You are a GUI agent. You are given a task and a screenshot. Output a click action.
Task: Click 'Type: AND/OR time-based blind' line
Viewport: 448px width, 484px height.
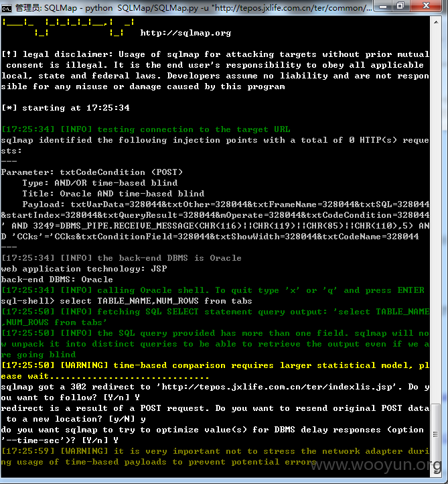tap(100, 183)
